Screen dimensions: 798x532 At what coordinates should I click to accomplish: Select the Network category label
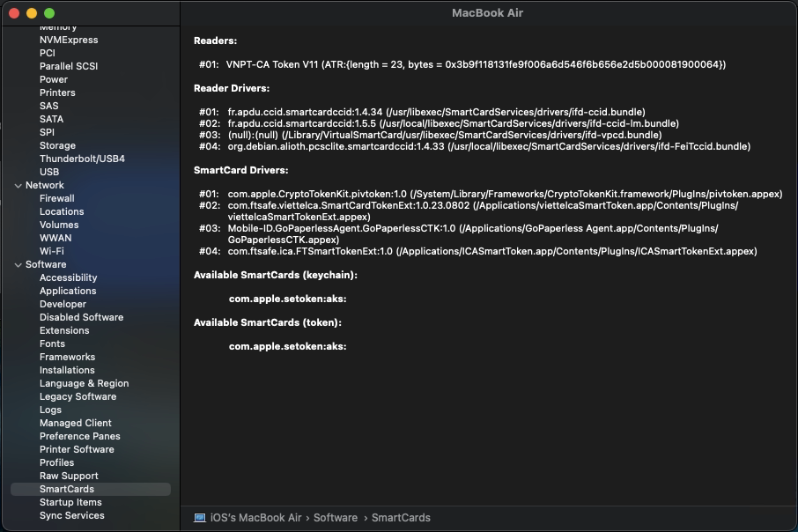pos(45,185)
